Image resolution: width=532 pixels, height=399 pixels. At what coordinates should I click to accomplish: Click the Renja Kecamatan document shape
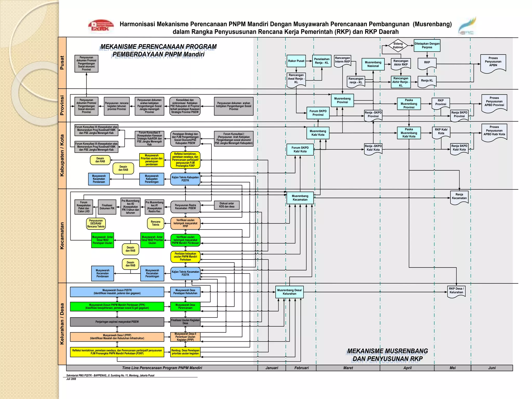(459, 197)
